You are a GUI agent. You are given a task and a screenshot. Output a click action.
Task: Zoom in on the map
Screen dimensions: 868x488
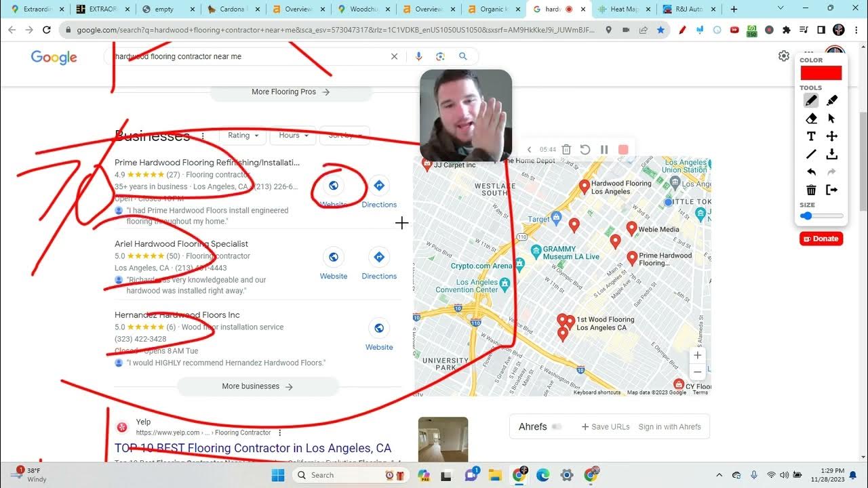point(697,355)
